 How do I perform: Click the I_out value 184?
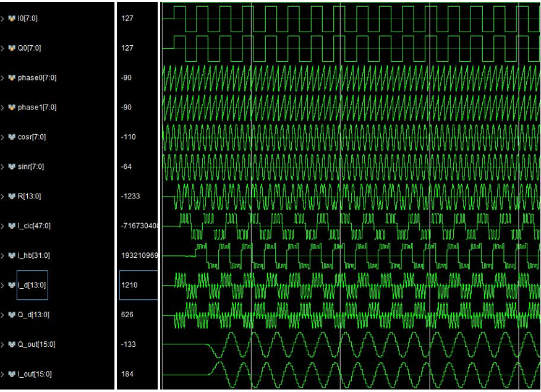point(127,375)
